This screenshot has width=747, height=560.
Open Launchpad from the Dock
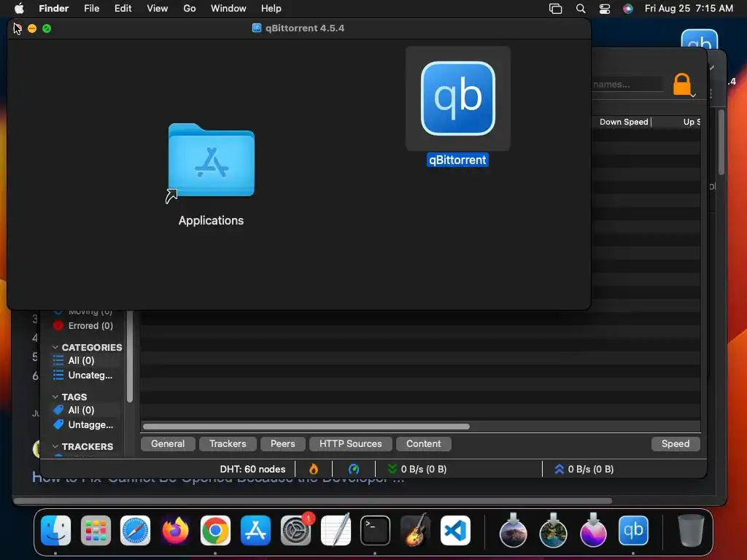point(96,530)
